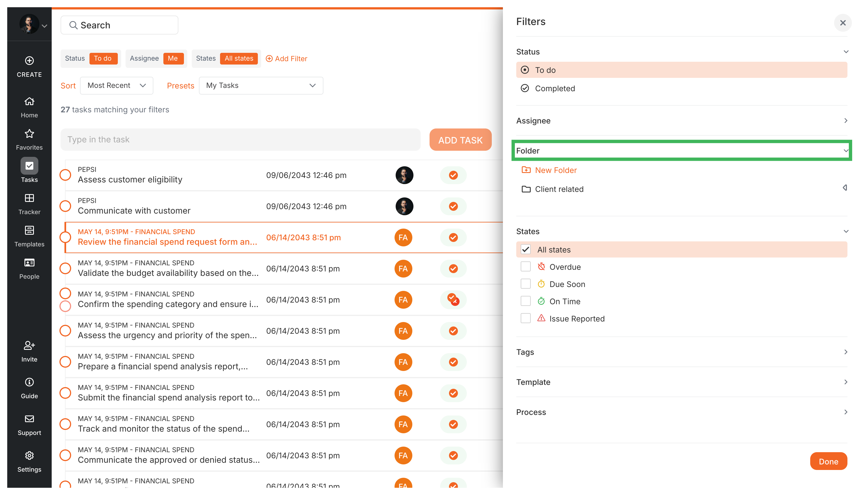Open Settings gear in sidebar
868x495 pixels.
click(x=29, y=456)
